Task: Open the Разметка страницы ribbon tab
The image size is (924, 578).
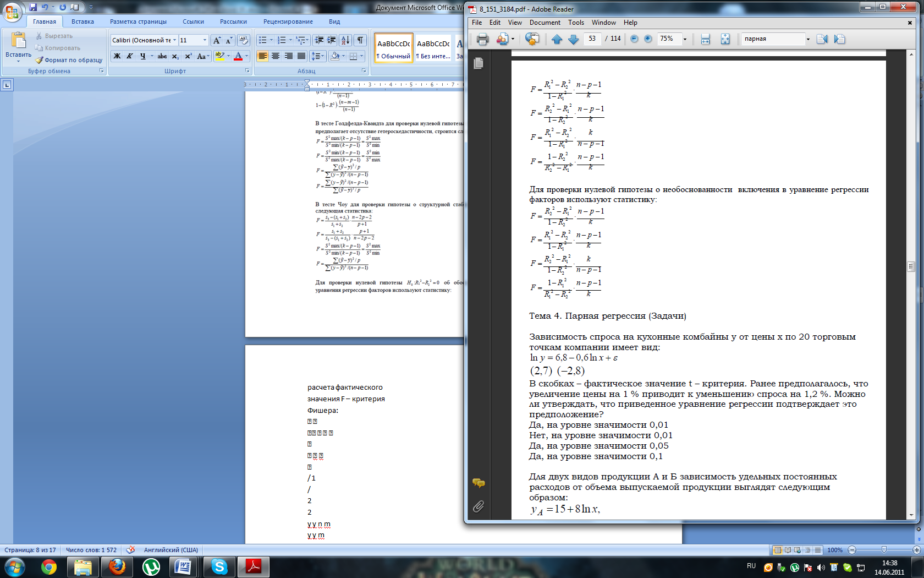Action: [138, 21]
